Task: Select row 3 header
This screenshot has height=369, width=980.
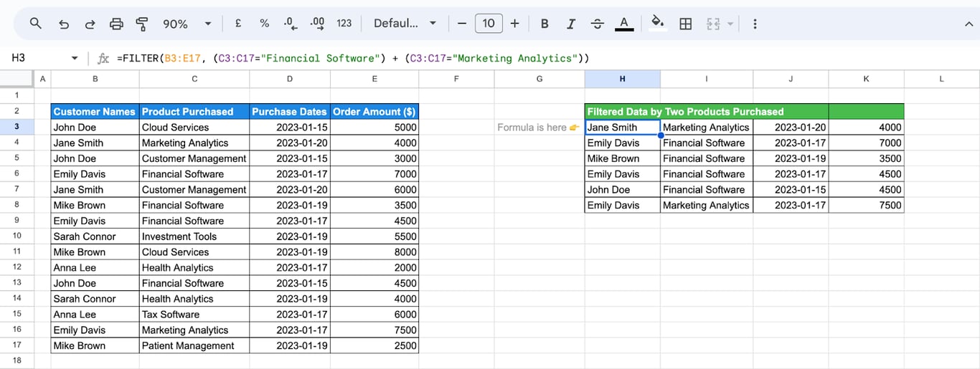Action: click(17, 127)
